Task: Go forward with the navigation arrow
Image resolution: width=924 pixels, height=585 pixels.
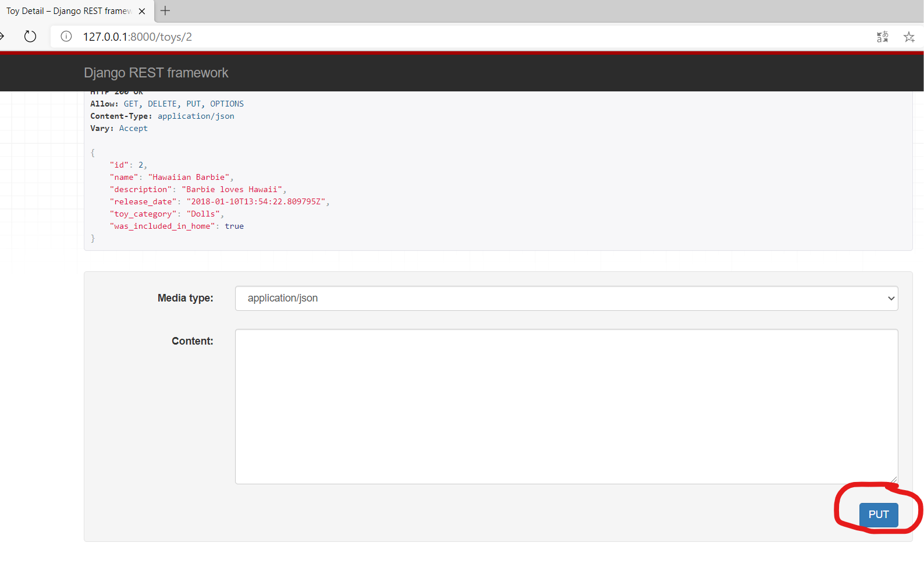Action: point(2,37)
